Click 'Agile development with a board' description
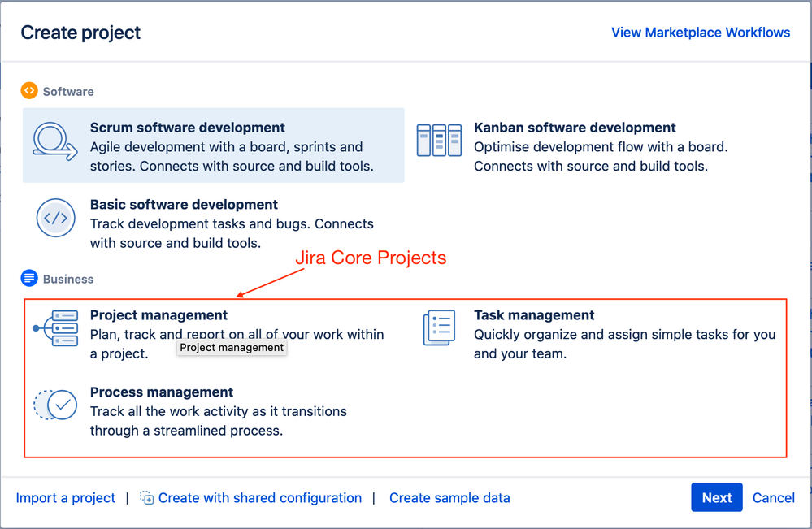The image size is (812, 529). point(232,156)
